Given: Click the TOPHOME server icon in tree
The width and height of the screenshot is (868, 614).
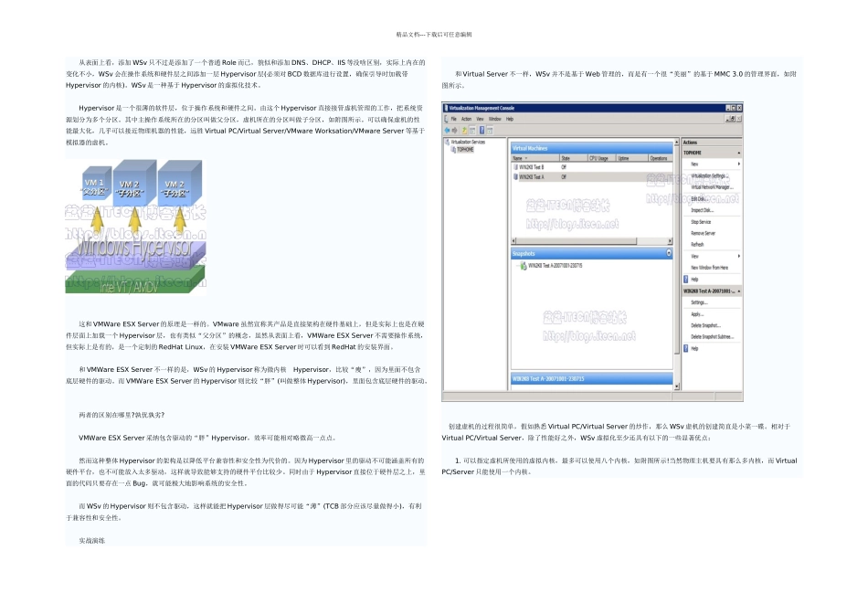Looking at the screenshot, I should pyautogui.click(x=453, y=150).
